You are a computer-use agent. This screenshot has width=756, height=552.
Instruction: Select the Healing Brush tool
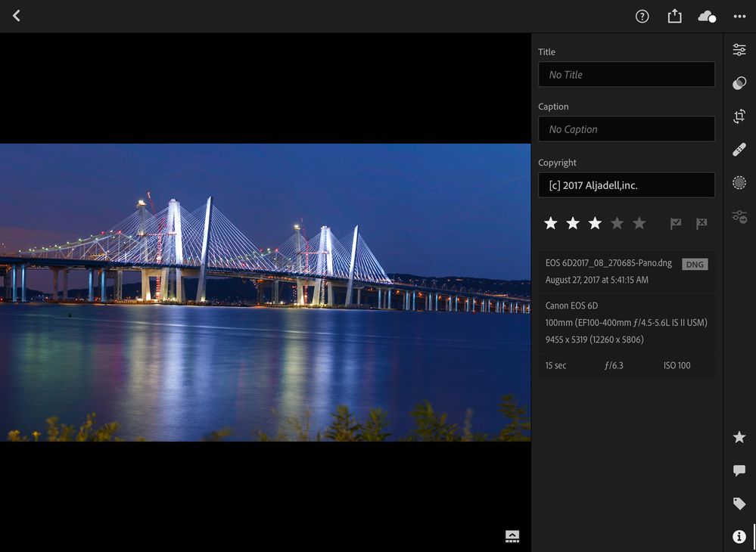[x=739, y=150]
